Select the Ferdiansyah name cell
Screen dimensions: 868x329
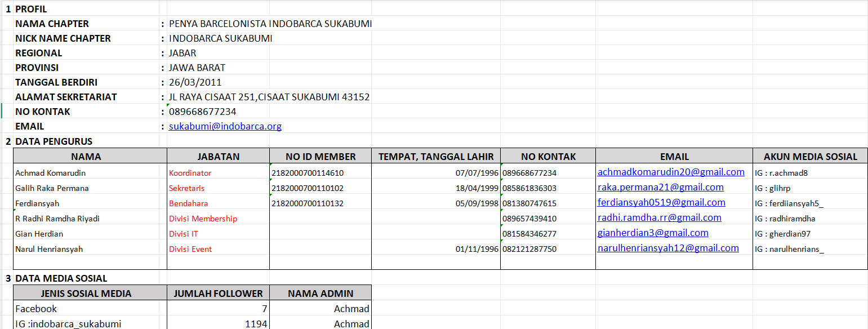pos(90,203)
